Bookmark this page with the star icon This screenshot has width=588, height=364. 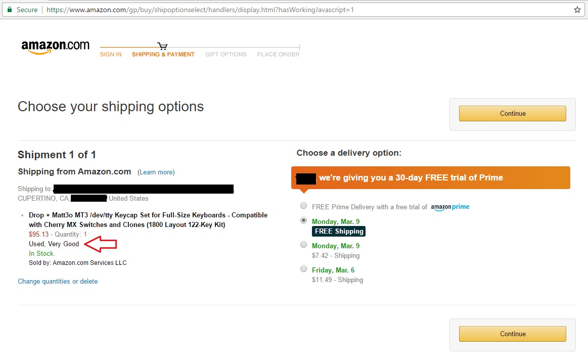(x=577, y=10)
